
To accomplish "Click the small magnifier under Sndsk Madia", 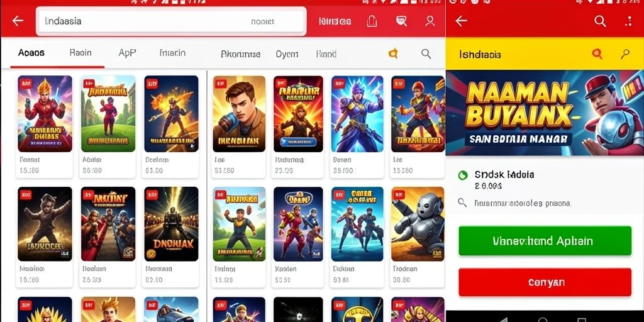I will tap(462, 203).
